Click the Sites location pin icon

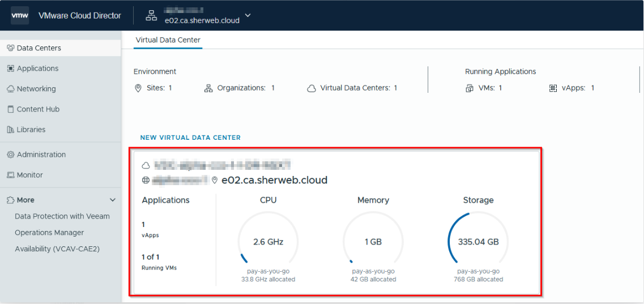point(138,88)
